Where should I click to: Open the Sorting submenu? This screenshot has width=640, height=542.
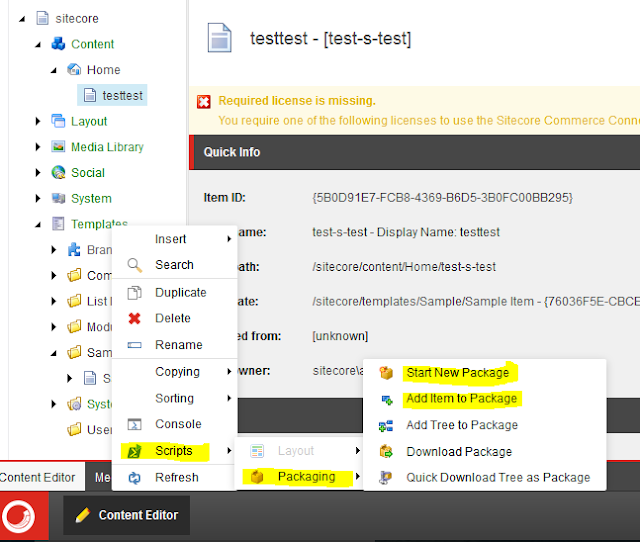(x=175, y=398)
